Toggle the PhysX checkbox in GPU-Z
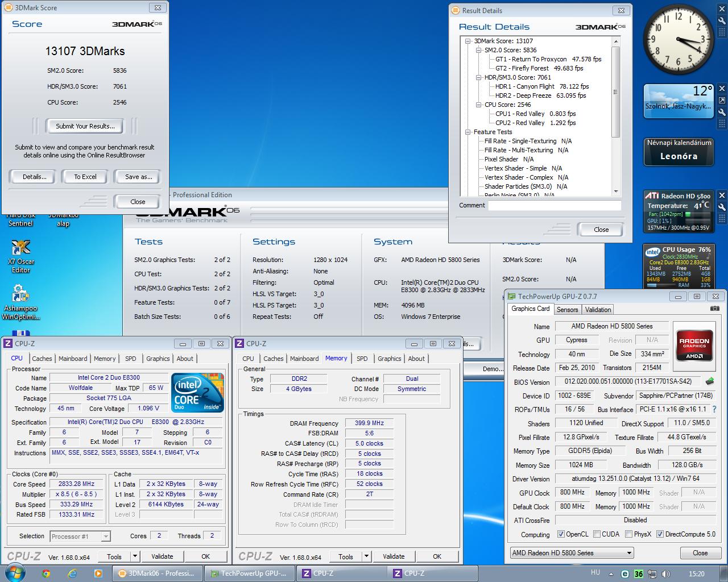728x582 pixels. tap(628, 534)
